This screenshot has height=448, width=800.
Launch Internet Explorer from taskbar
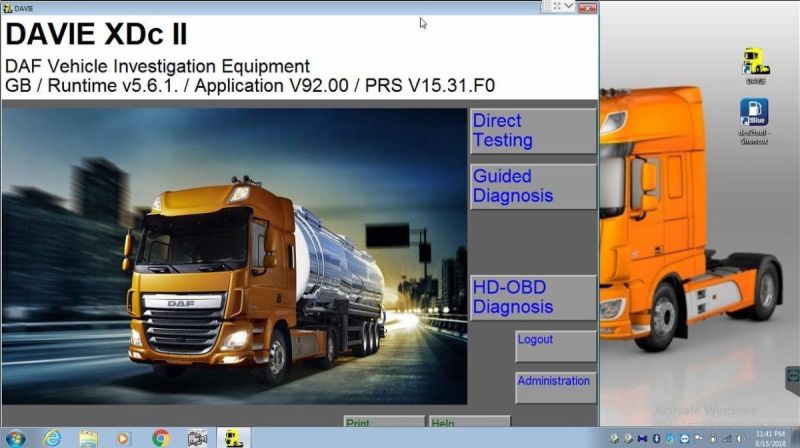[52, 438]
